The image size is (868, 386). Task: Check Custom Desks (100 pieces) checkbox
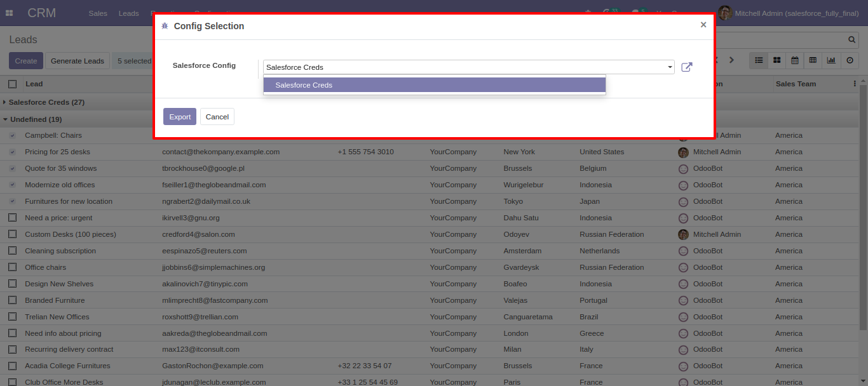tap(13, 234)
